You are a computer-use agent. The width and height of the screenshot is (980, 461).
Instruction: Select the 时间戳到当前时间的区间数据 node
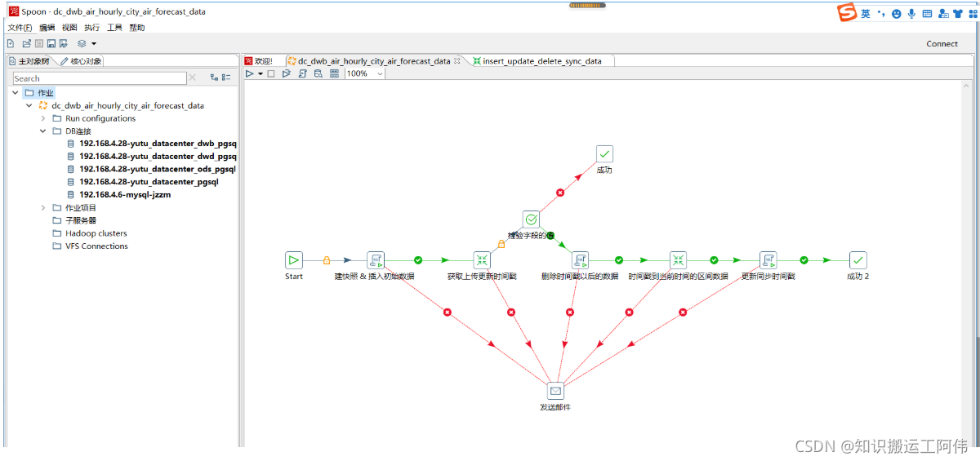click(x=678, y=260)
